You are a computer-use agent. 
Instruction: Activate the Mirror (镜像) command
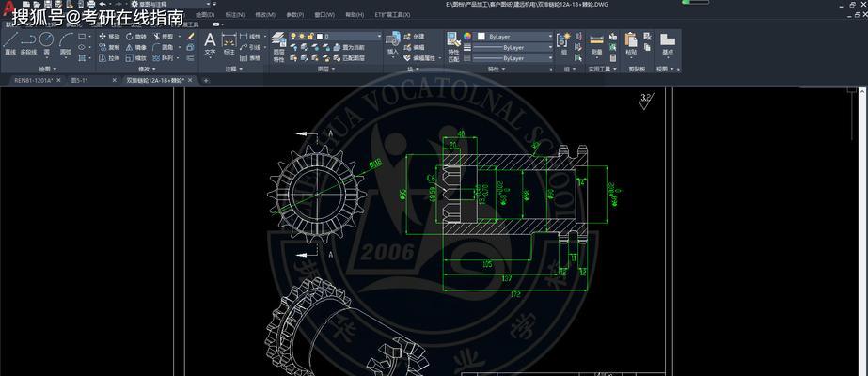click(x=136, y=47)
